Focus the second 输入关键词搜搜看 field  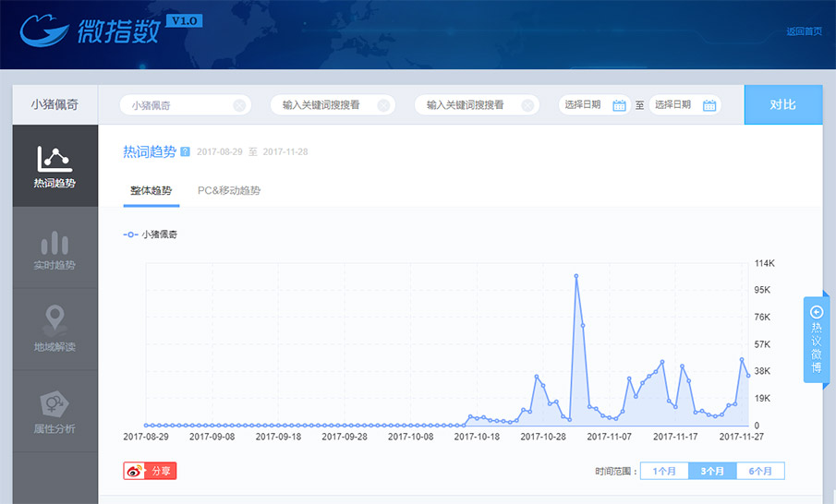[x=333, y=105]
